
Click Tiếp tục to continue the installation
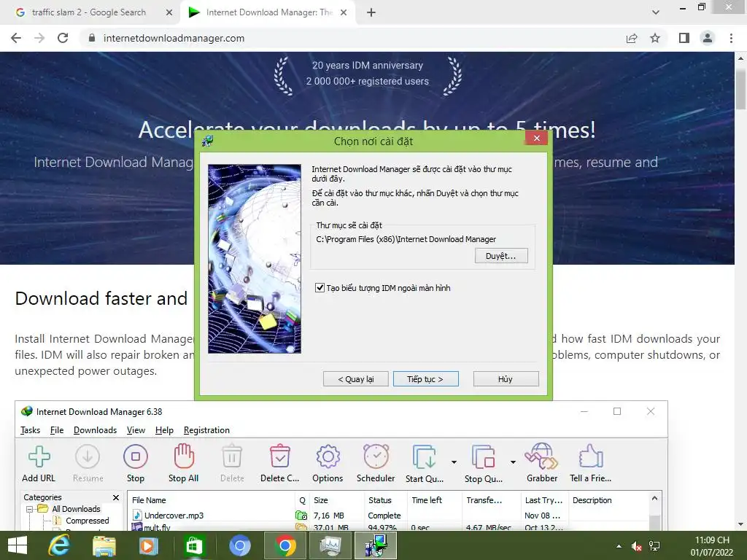pyautogui.click(x=425, y=379)
